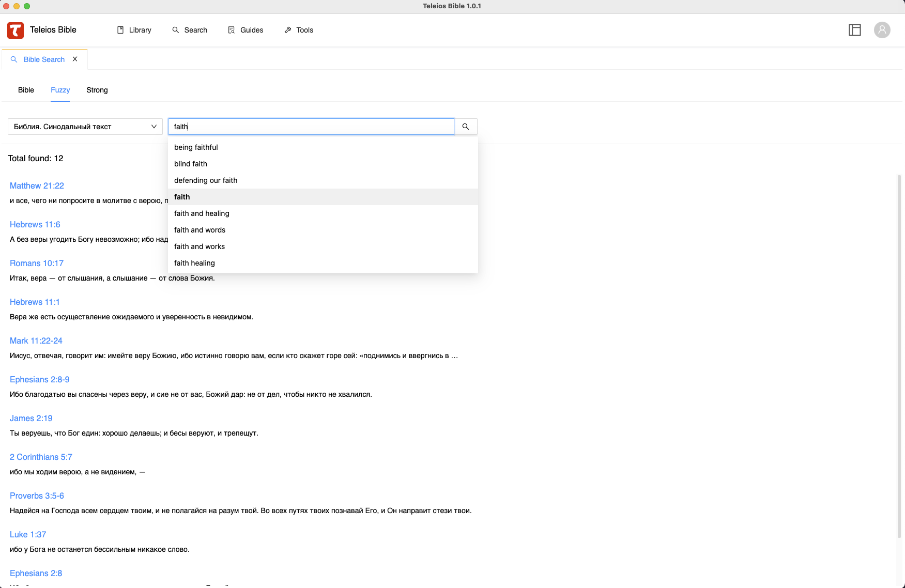The width and height of the screenshot is (905, 588).
Task: Toggle the layout panel icon
Action: 855,30
